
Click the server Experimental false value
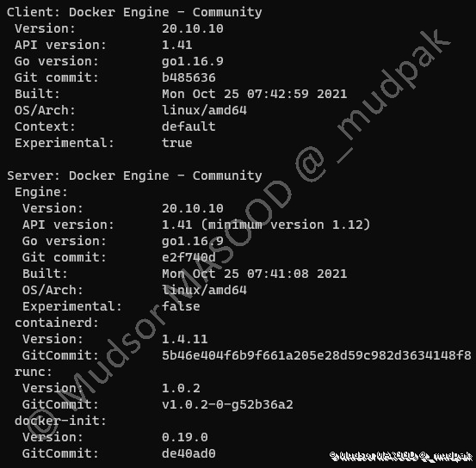pos(181,306)
